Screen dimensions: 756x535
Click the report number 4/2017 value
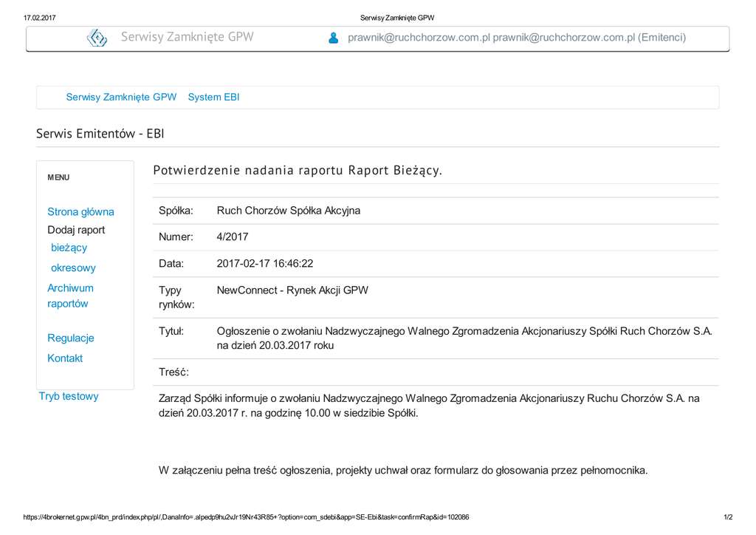point(233,237)
